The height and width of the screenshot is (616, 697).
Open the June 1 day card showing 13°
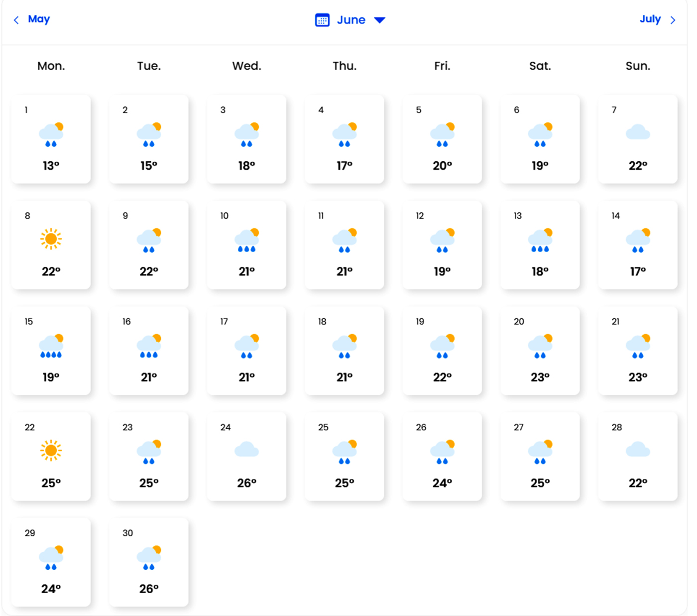click(x=51, y=139)
